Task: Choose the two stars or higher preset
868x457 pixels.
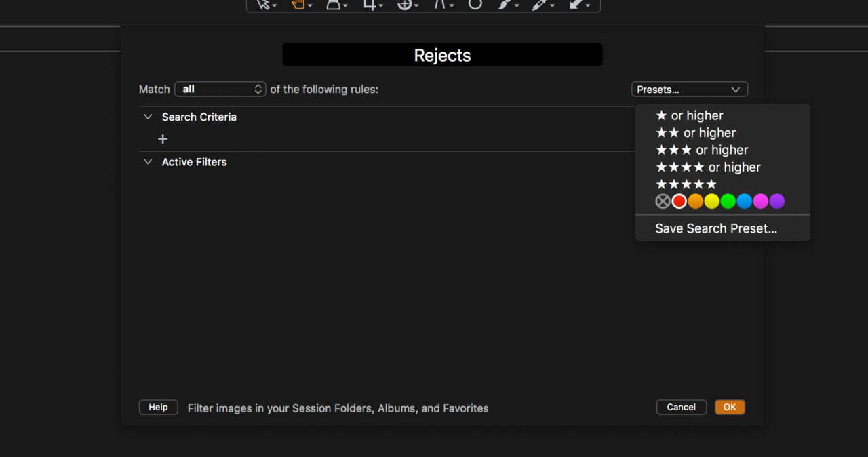Action: 696,133
